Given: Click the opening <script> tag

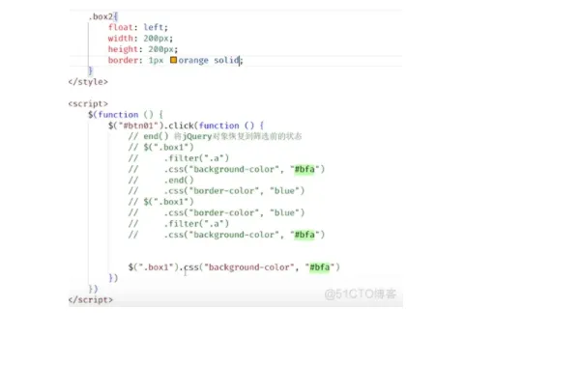Looking at the screenshot, I should 88,103.
